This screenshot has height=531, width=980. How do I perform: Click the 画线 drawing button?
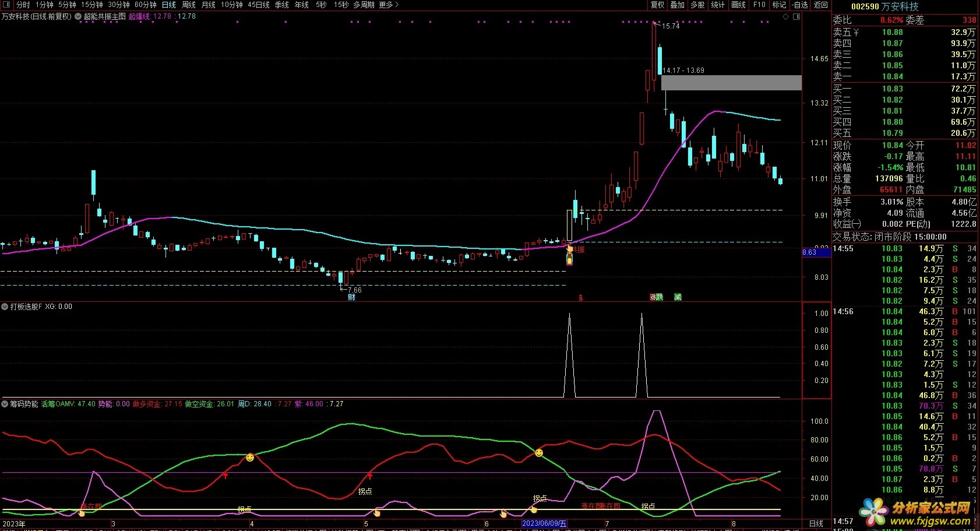(x=739, y=5)
